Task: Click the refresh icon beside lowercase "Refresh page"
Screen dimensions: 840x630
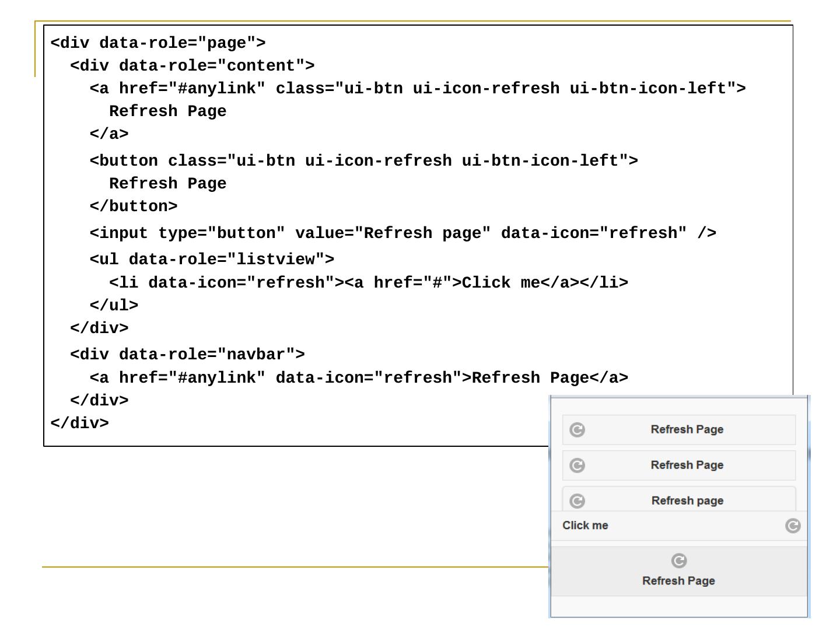Action: click(577, 501)
